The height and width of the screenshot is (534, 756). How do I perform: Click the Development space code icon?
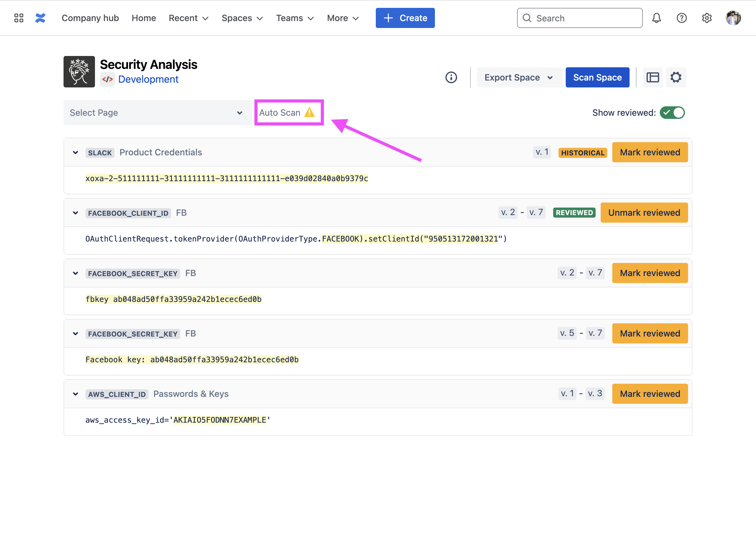coord(107,79)
